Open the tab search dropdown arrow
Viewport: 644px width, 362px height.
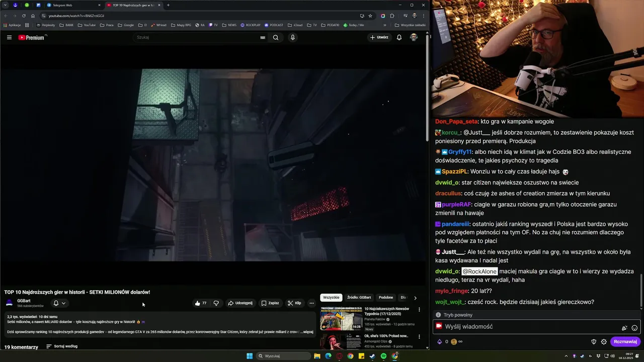tap(5, 5)
